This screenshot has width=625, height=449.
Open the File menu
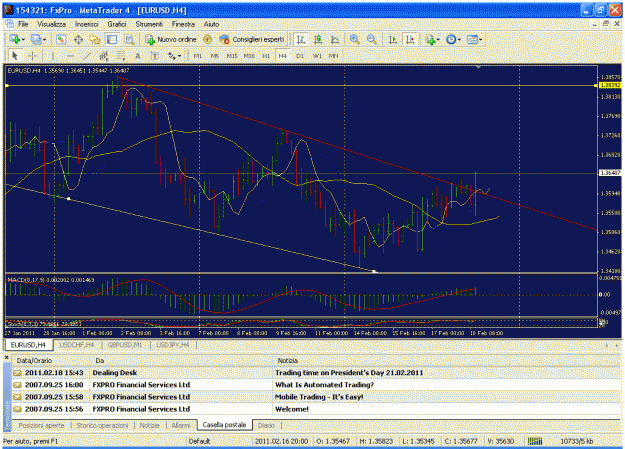click(23, 24)
